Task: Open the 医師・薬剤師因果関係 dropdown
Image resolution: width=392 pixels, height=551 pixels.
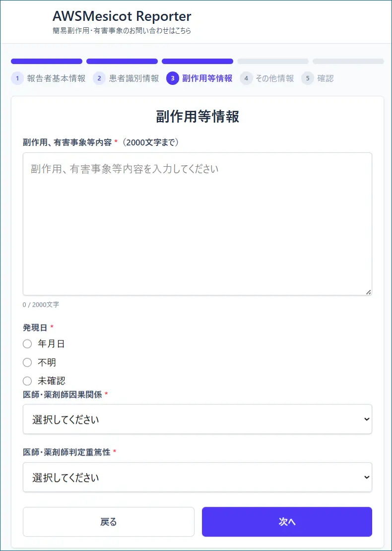Action: click(x=197, y=419)
